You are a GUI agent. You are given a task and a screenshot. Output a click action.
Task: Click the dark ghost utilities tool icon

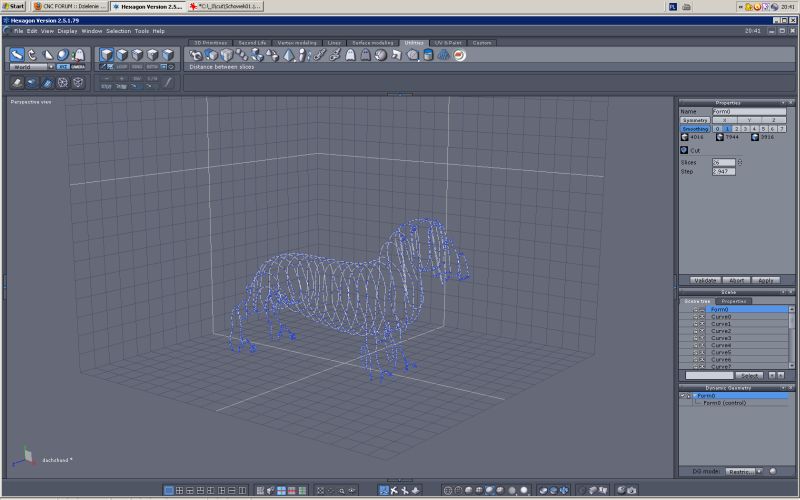(x=365, y=55)
